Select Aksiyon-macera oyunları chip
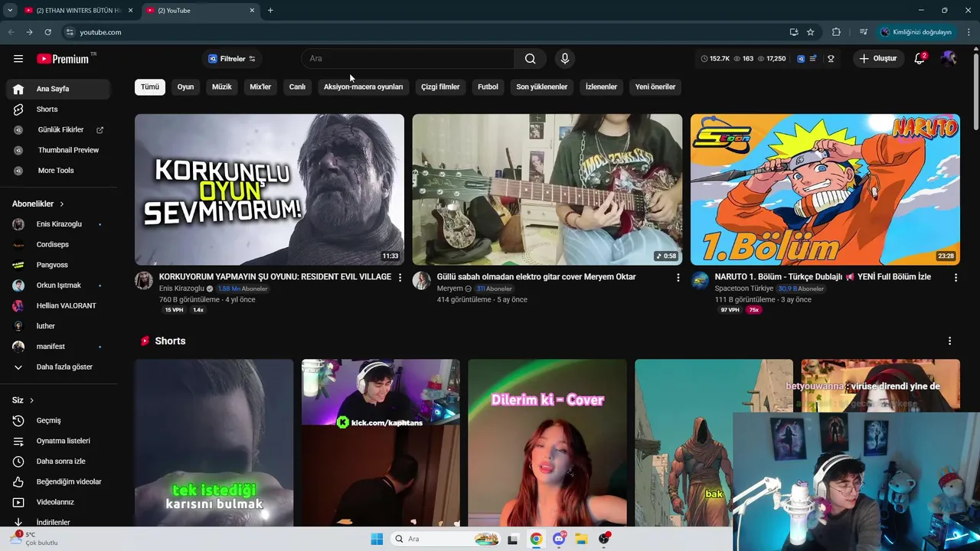The height and width of the screenshot is (551, 980). pyautogui.click(x=363, y=86)
